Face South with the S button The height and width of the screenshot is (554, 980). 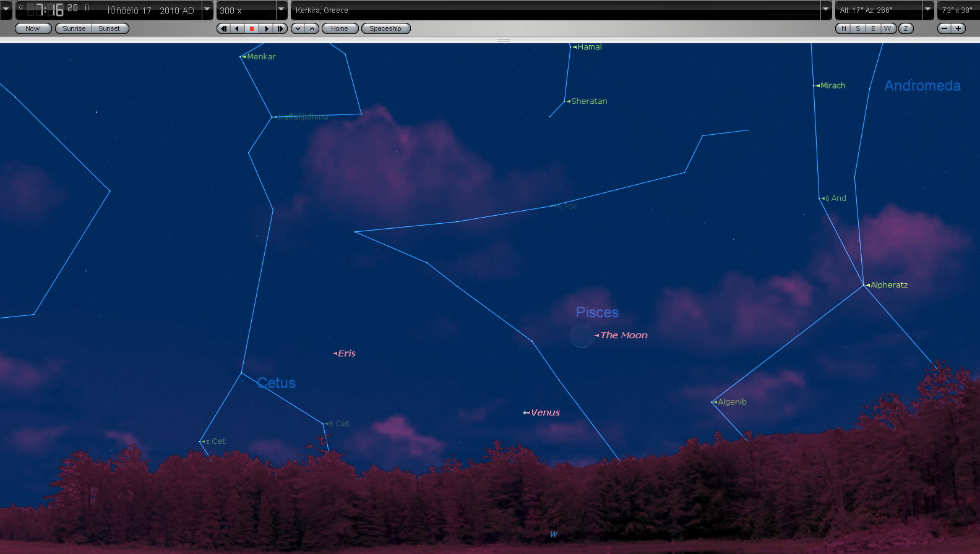click(858, 28)
